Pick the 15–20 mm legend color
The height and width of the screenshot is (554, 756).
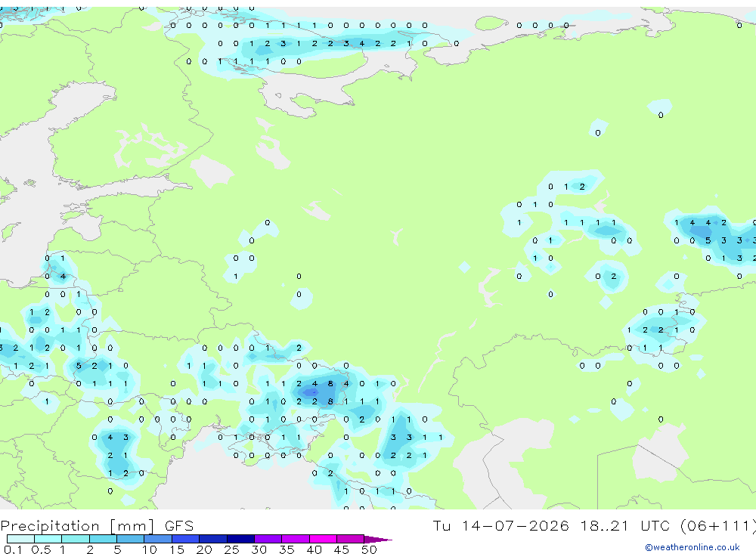tap(186, 539)
